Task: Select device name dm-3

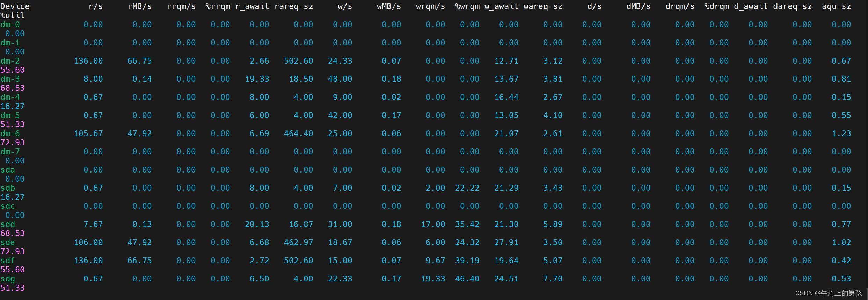Action: click(x=10, y=79)
